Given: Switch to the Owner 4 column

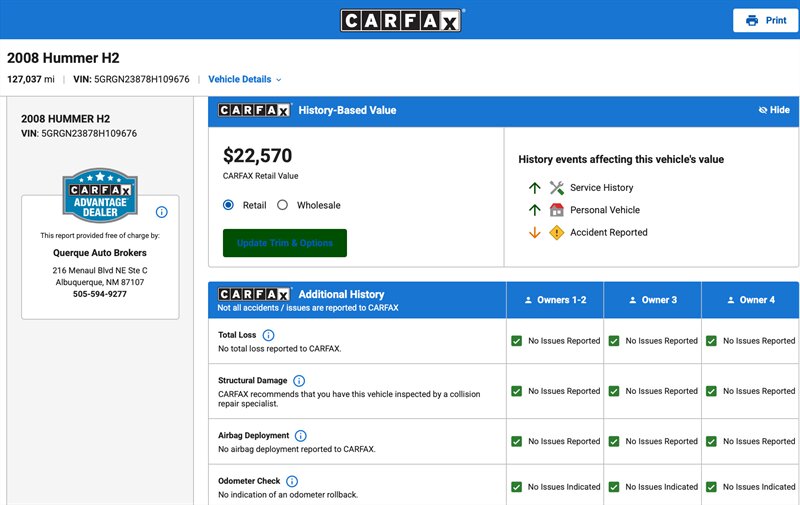Looking at the screenshot, I should point(751,300).
